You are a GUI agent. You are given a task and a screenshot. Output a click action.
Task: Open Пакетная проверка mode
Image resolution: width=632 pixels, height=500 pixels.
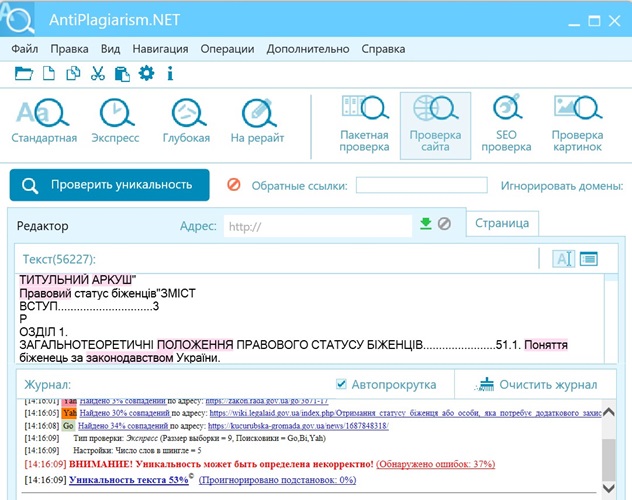tap(364, 124)
